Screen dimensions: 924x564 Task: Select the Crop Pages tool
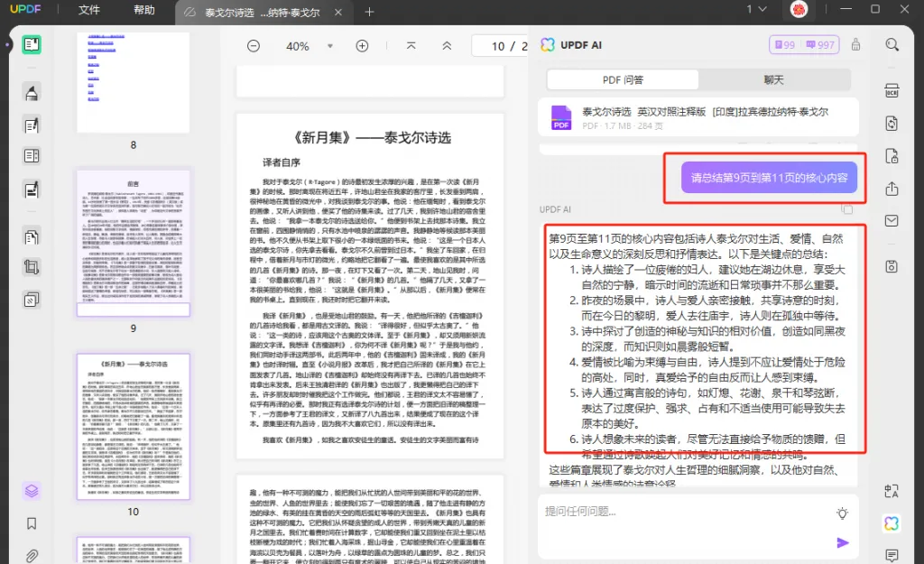click(32, 267)
